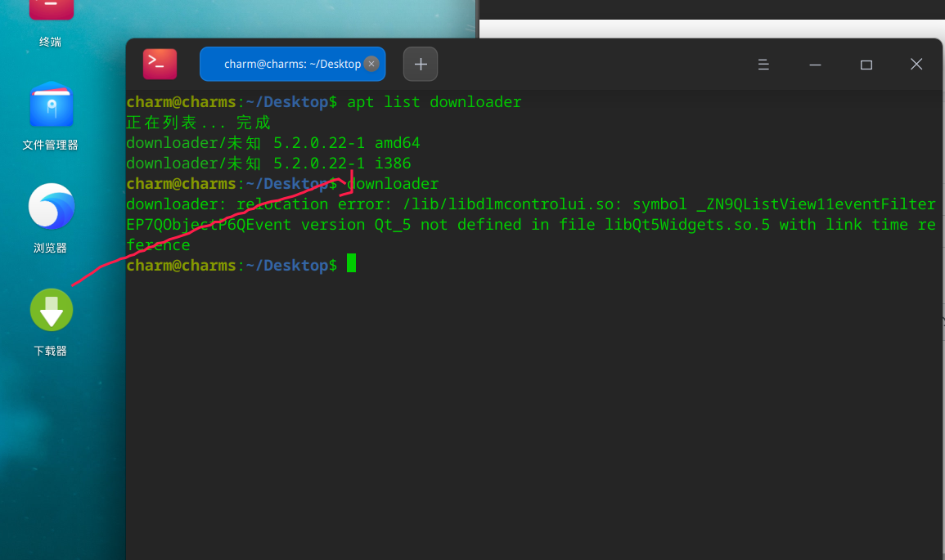Open the terminal hamburger menu
This screenshot has height=560, width=945.
(x=763, y=65)
